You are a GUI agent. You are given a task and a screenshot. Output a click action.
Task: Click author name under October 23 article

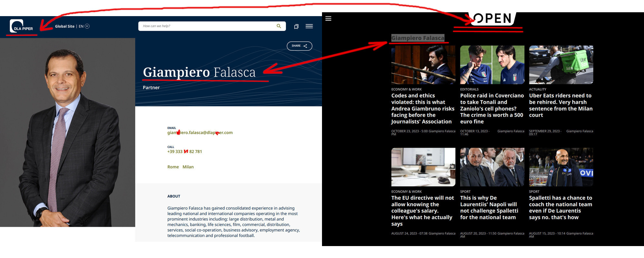pos(442,131)
